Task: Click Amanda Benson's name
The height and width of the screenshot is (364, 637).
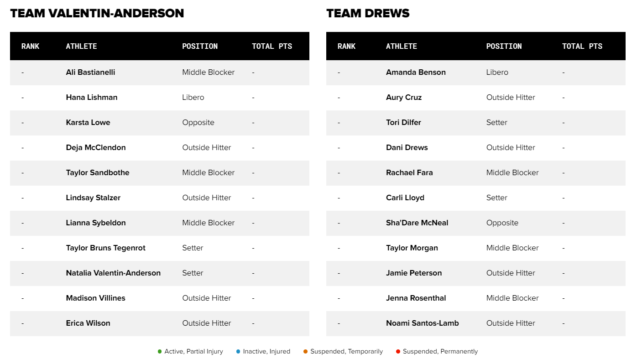Action: 416,72
